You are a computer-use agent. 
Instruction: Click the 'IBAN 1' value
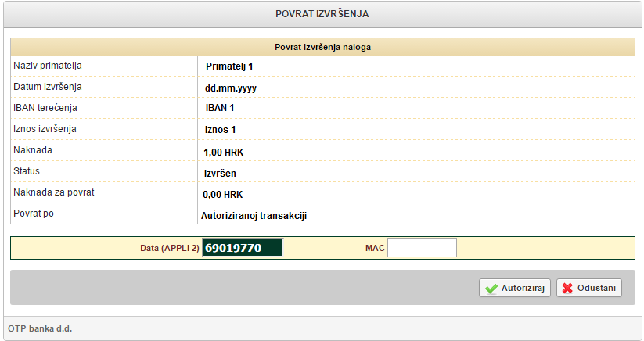pos(220,108)
